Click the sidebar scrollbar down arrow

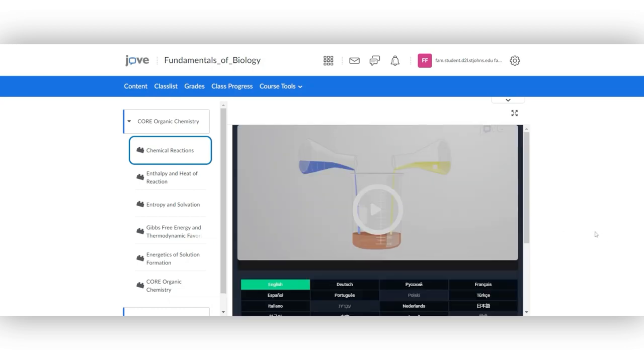(x=223, y=312)
